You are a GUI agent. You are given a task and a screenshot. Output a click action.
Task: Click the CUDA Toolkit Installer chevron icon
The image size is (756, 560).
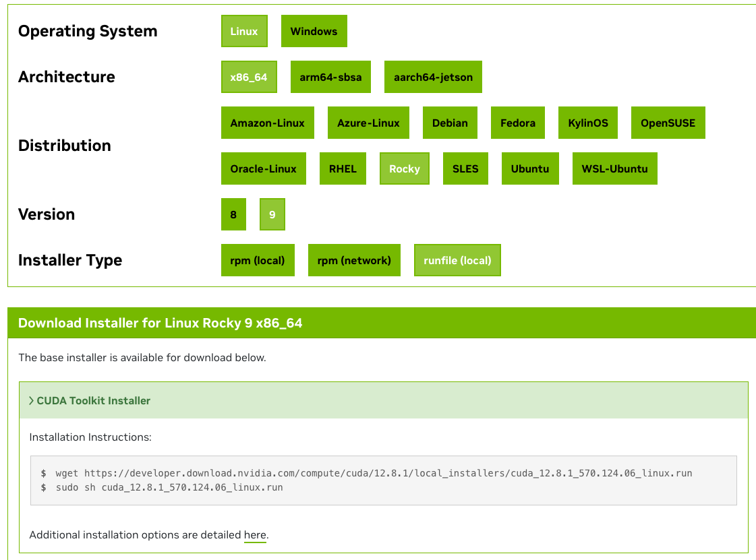pos(31,400)
